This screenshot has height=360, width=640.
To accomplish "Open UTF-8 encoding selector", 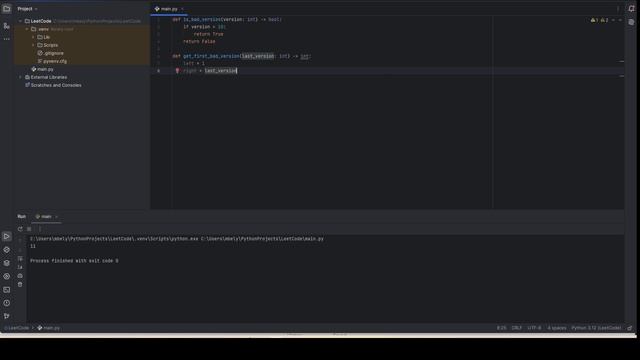I will (x=534, y=328).
